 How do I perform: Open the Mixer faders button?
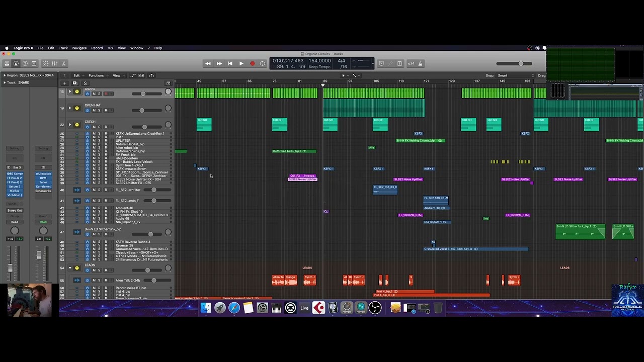coord(55,63)
